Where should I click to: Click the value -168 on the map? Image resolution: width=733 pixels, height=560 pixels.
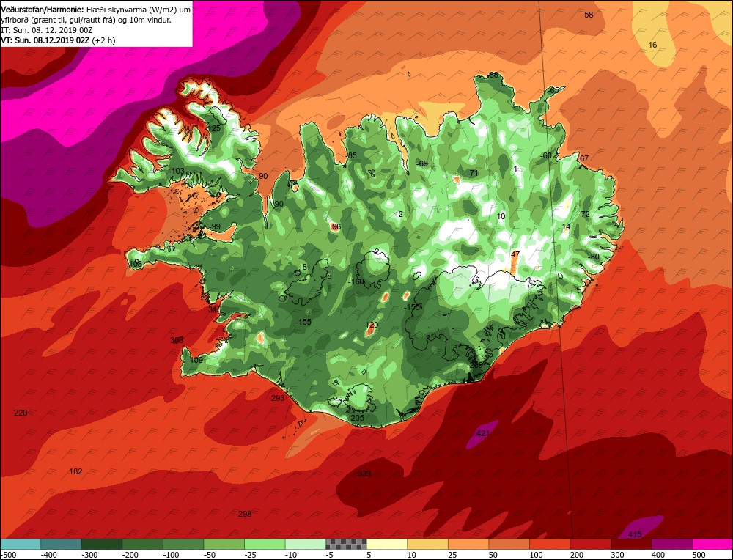click(356, 282)
